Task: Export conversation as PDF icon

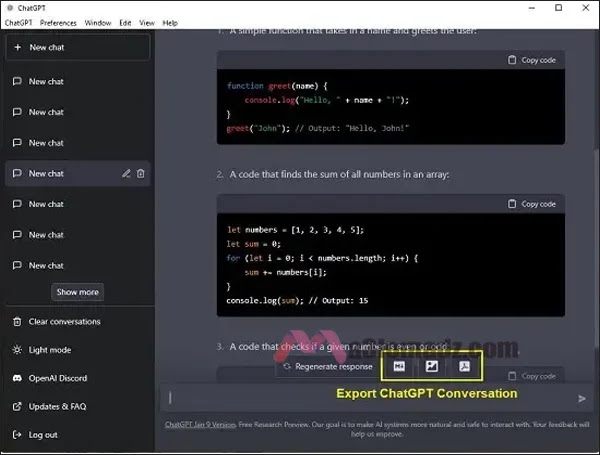Action: 464,366
